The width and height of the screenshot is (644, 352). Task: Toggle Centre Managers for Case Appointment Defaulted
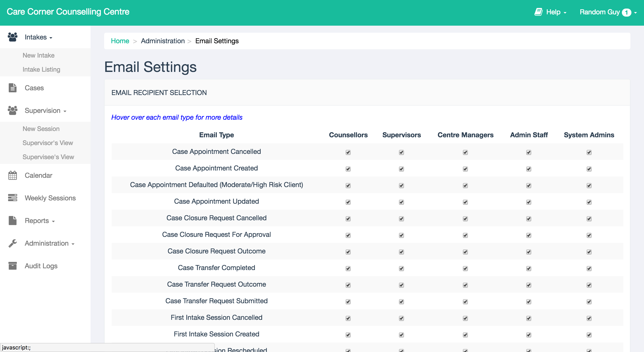(x=465, y=186)
